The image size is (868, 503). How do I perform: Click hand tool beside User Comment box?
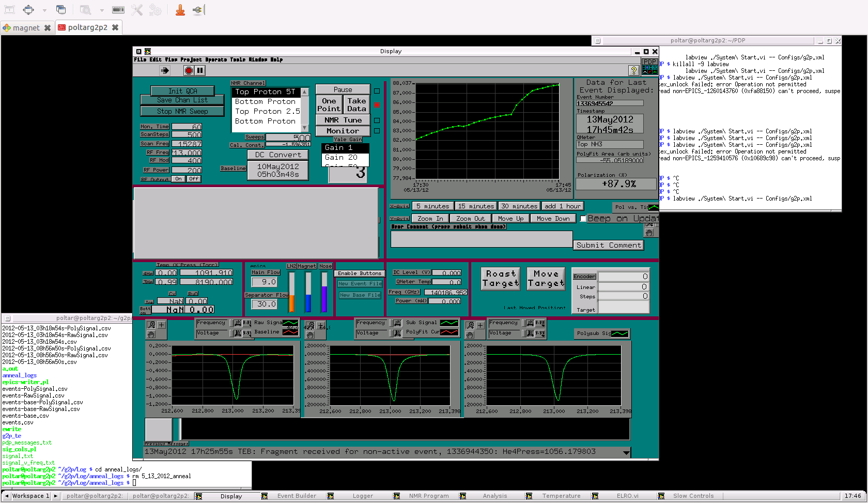(x=649, y=233)
